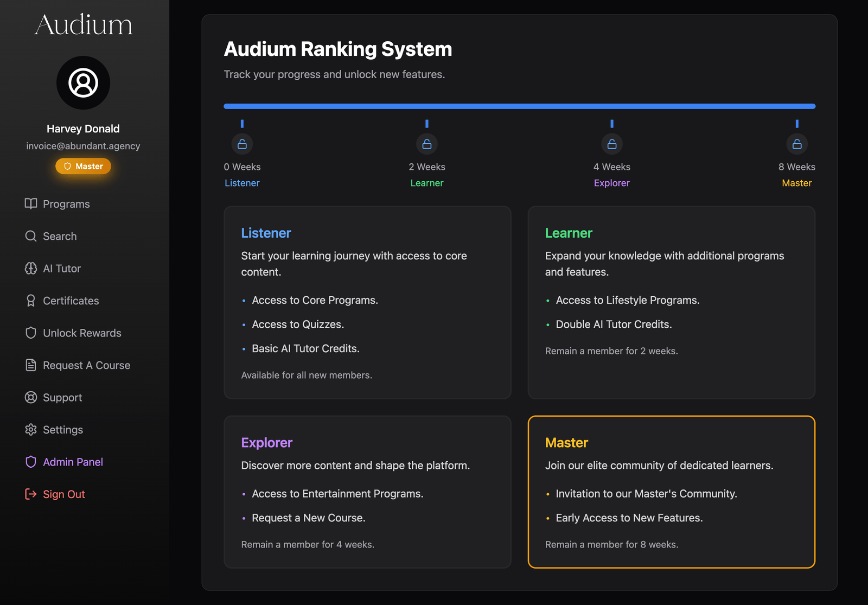Open the Settings gear icon
This screenshot has height=605, width=868.
click(x=31, y=429)
